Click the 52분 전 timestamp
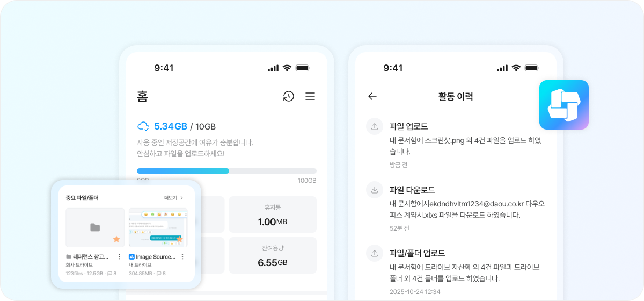Viewport: 644px width, 301px height. (x=400, y=228)
